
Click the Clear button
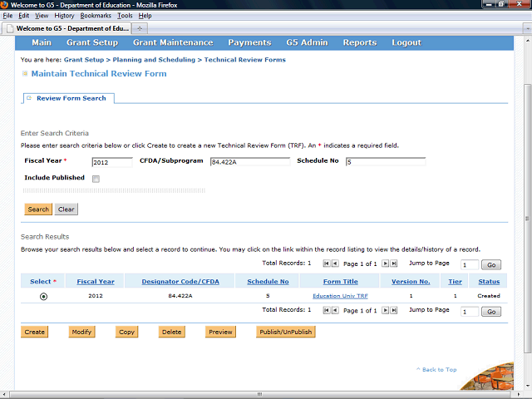[66, 209]
